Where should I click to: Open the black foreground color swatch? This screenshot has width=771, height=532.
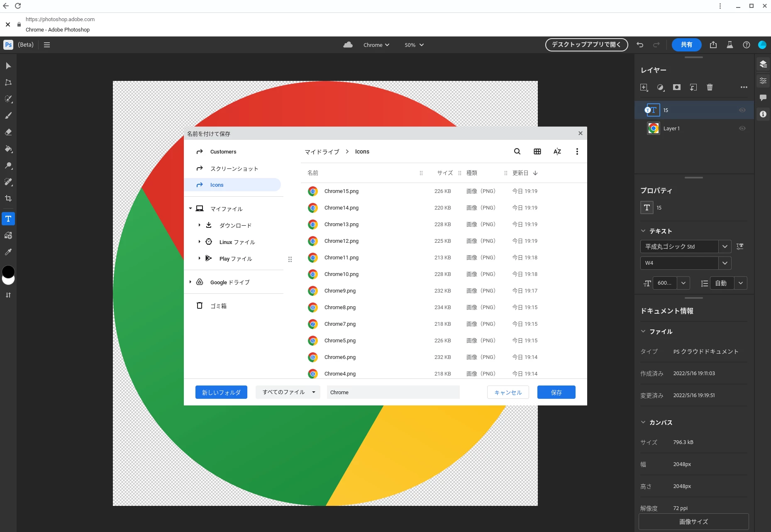pos(8,272)
